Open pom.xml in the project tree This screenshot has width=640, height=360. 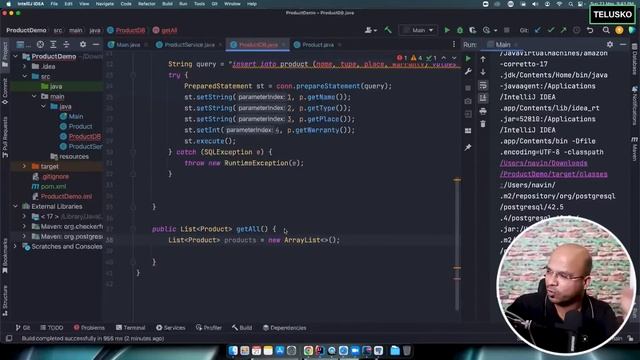tap(53, 187)
